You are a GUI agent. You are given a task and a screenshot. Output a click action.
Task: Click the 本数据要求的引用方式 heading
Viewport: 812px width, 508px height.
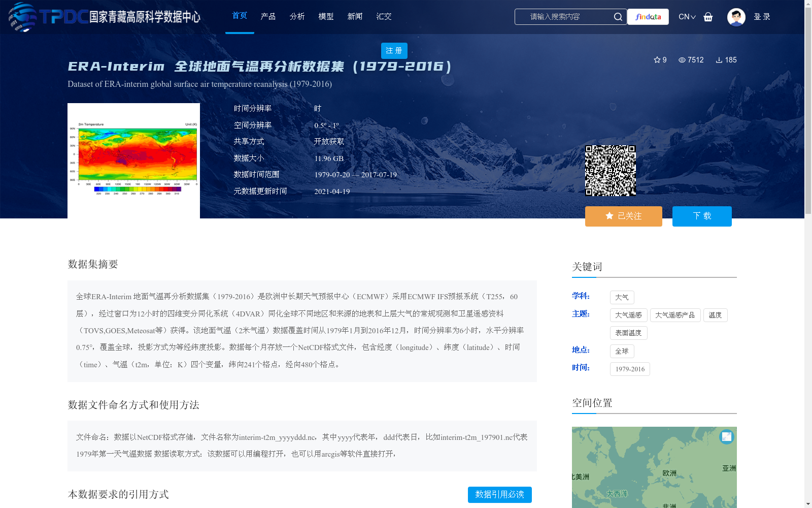118,494
